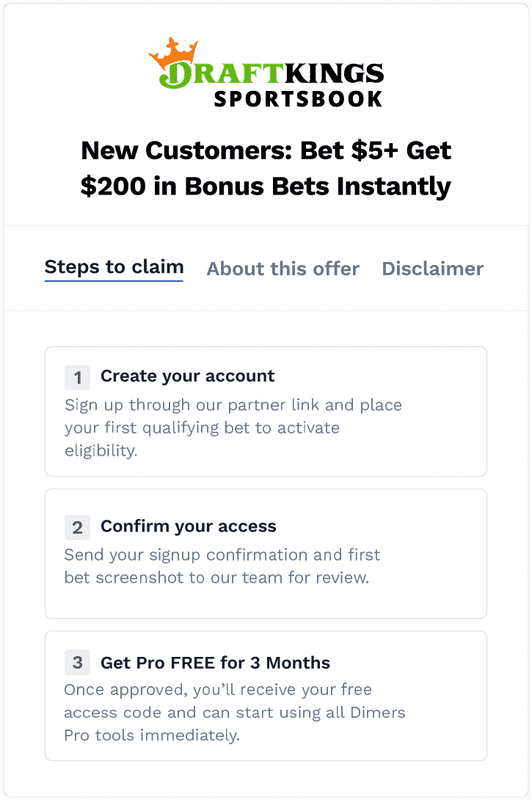Click the "$200 in Bonus Bets Instantly" headline line
532x800 pixels.
pyautogui.click(x=266, y=186)
